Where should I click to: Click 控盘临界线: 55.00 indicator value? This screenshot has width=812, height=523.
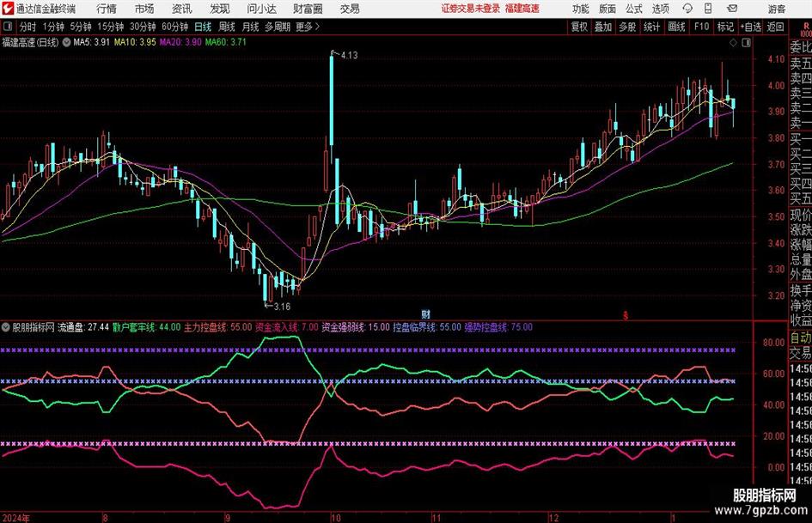coord(427,327)
